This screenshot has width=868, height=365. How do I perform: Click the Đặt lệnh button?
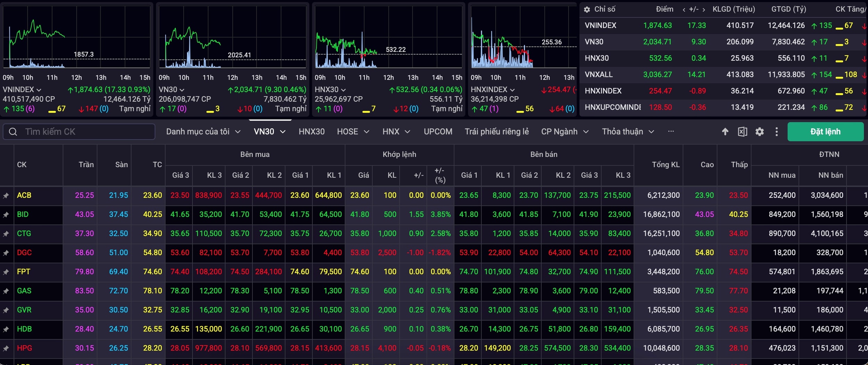coord(825,132)
